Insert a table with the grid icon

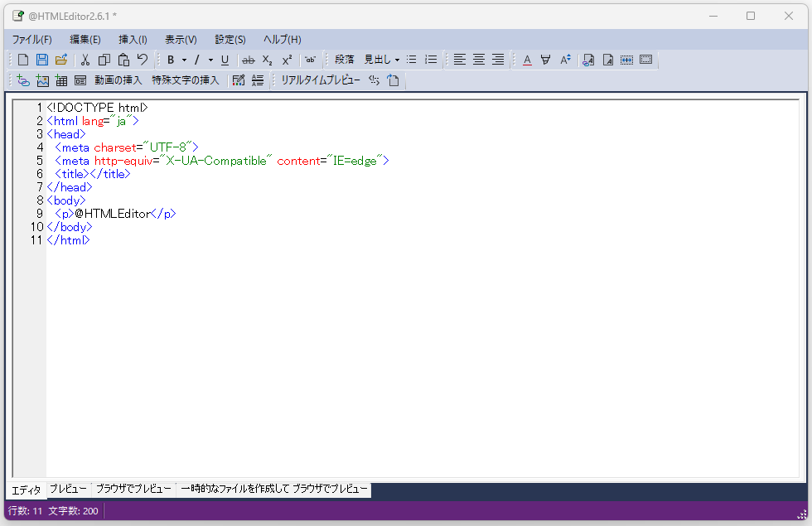click(61, 80)
